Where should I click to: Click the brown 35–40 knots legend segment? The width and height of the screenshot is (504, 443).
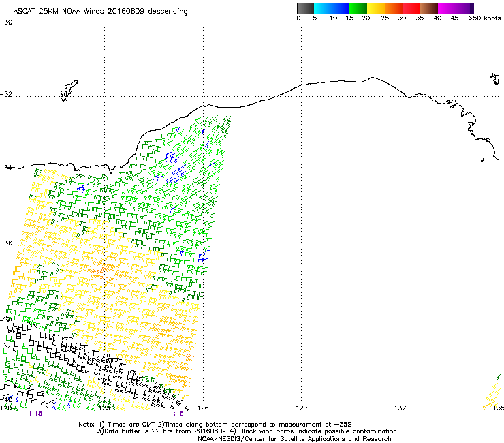[x=429, y=8]
